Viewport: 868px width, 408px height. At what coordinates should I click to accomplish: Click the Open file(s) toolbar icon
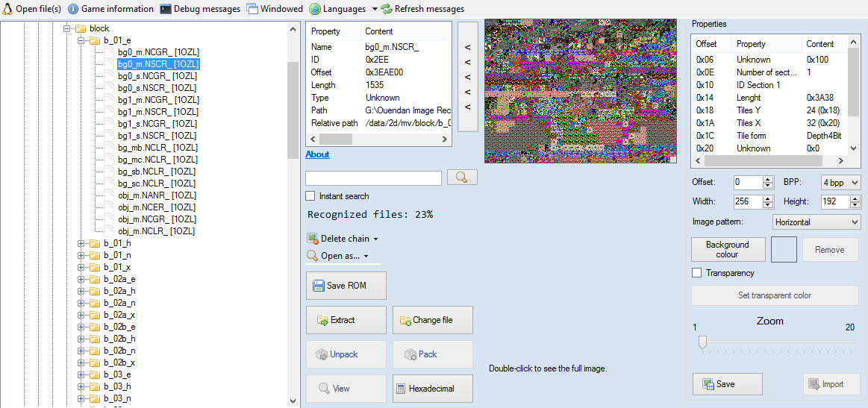coord(8,9)
